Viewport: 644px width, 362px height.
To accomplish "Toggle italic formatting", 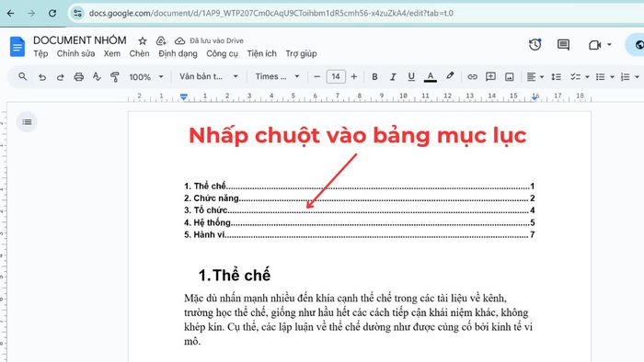I will point(393,76).
